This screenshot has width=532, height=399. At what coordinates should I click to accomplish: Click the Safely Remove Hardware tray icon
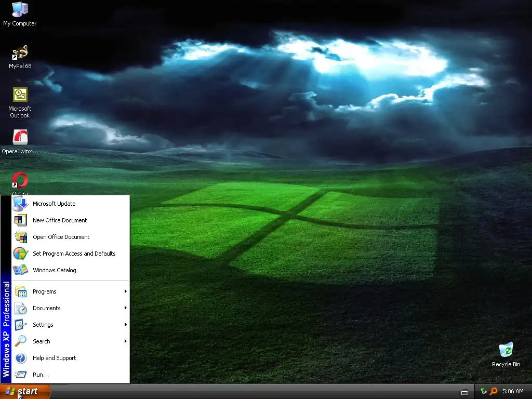(x=484, y=391)
